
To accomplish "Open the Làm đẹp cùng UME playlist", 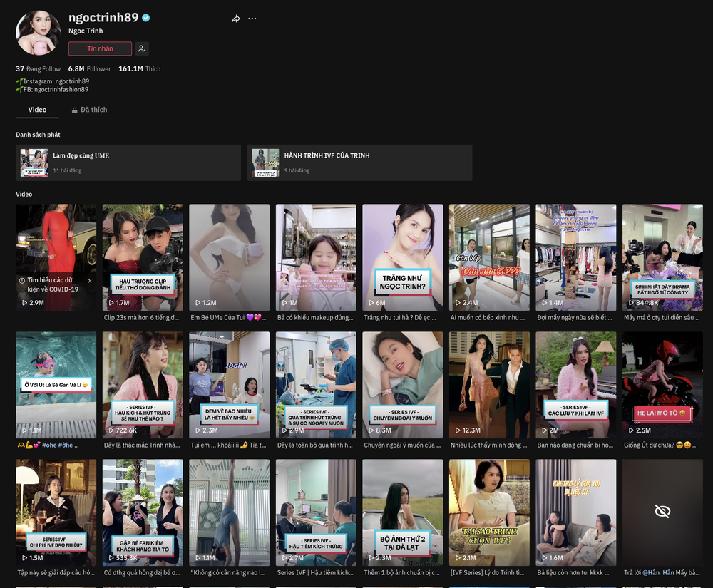I will pyautogui.click(x=128, y=163).
